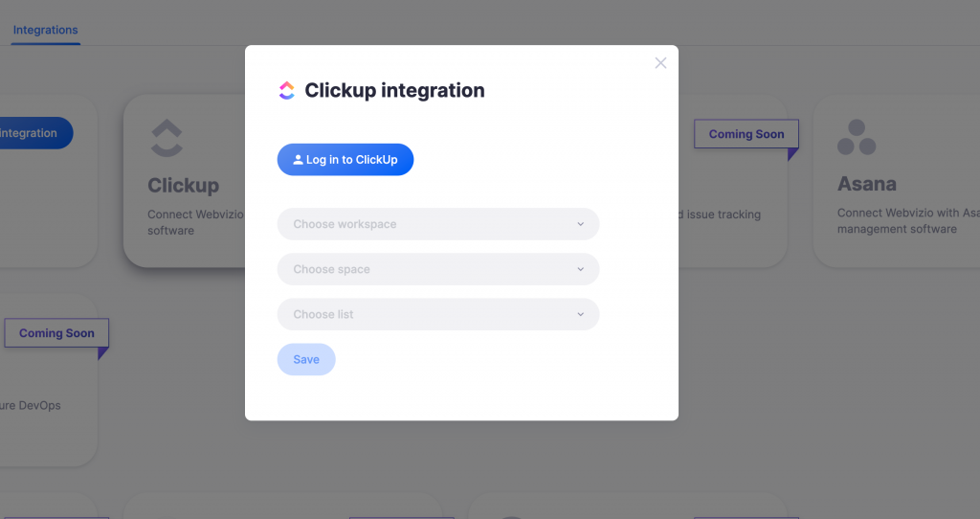Close the Clickup integration dialog
980x519 pixels.
click(660, 63)
